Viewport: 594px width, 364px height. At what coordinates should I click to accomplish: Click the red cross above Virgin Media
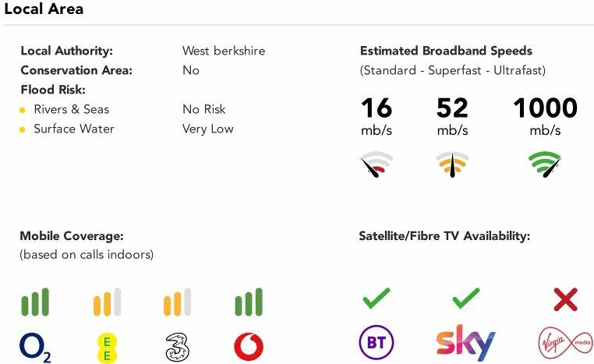(564, 299)
